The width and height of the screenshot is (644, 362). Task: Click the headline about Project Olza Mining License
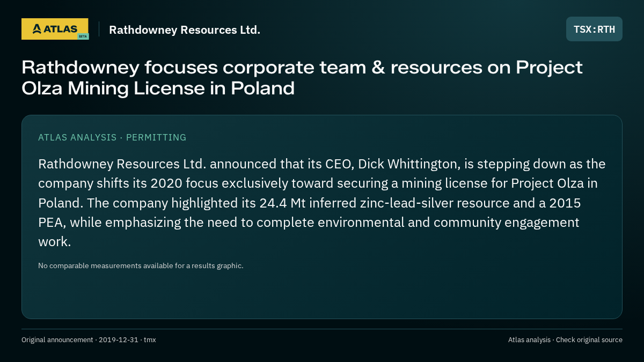(x=302, y=78)
